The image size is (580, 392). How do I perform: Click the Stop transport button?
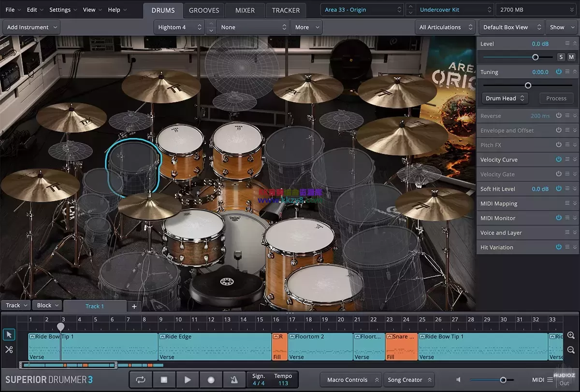coord(164,380)
